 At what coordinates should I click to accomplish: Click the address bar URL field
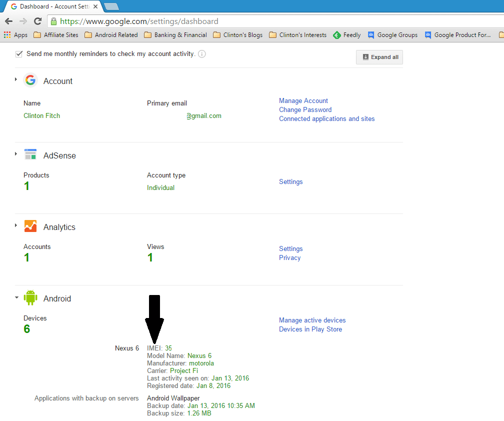tap(276, 21)
